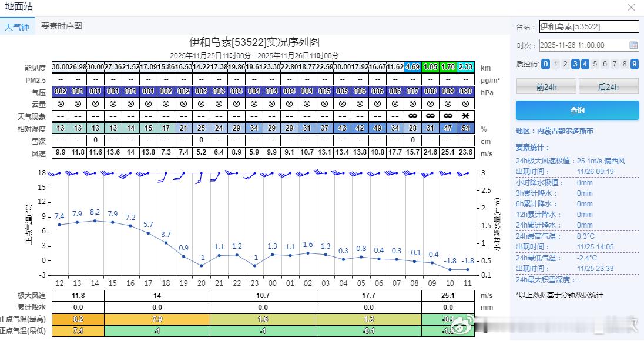Image resolution: width=644 pixels, height=341 pixels.
Task: Toggle quality code 1
Action: [556, 63]
